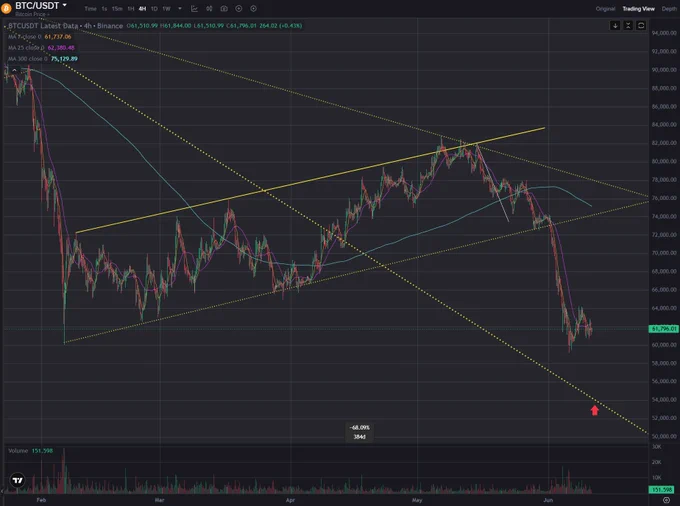Switch to the Trading View chart tab
The width and height of the screenshot is (680, 506).
tap(639, 9)
